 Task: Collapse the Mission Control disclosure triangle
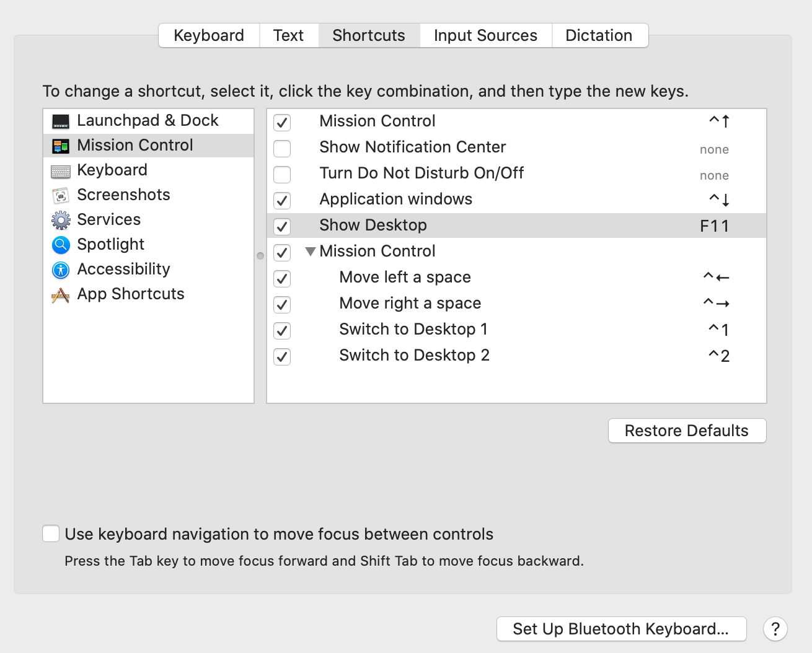tap(311, 252)
